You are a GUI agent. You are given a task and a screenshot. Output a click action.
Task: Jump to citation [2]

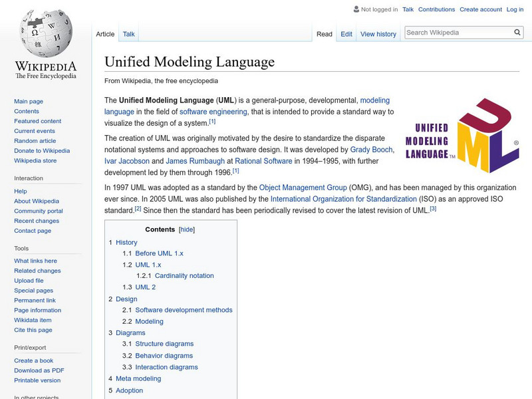click(138, 209)
